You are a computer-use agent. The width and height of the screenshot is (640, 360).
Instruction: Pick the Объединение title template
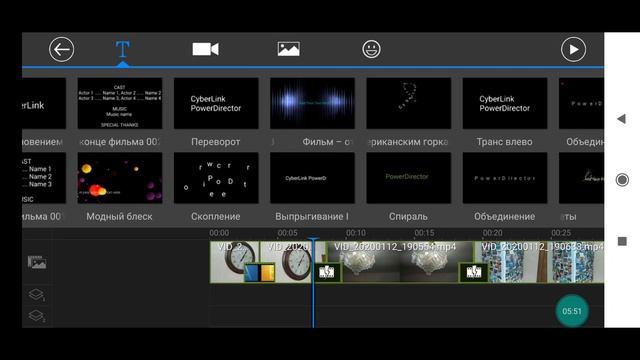coord(504,178)
